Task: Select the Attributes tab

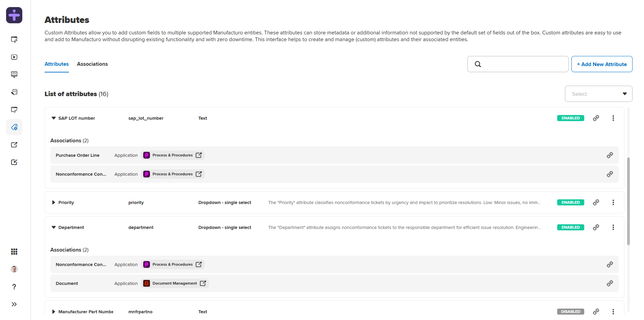Action: tap(57, 64)
